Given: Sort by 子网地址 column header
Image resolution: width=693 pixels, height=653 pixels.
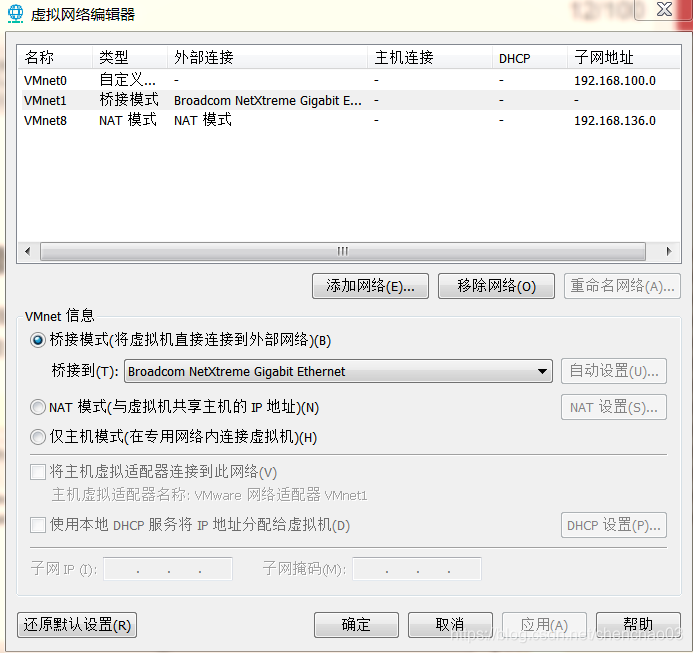Looking at the screenshot, I should click(x=624, y=57).
